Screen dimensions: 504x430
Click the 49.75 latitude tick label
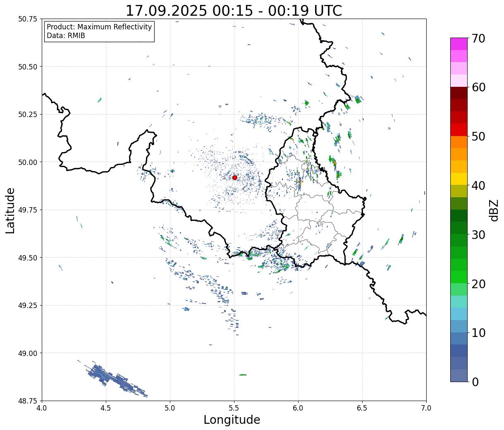point(27,210)
